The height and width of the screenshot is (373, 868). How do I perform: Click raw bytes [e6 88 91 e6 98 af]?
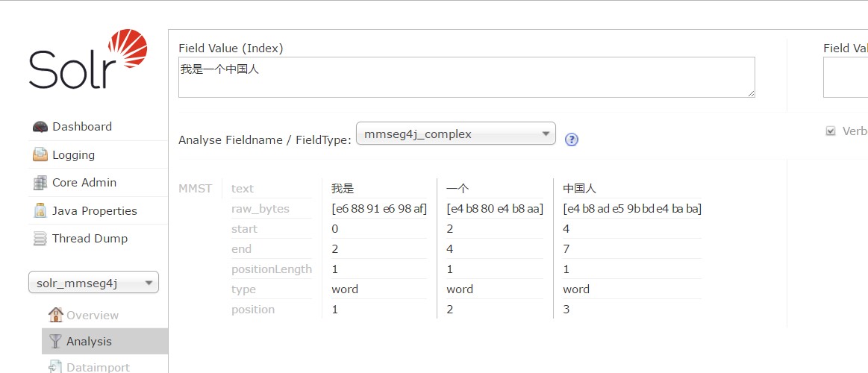coord(379,209)
